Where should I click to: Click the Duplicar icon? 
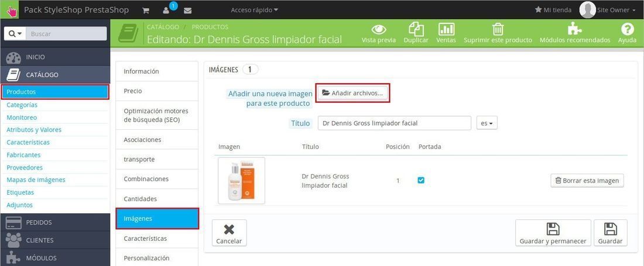pyautogui.click(x=416, y=33)
